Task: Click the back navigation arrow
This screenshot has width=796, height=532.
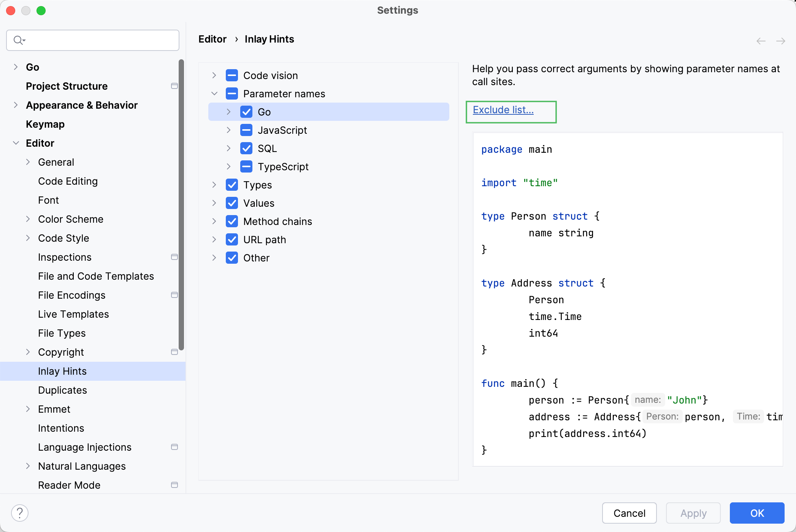Action: 760,41
